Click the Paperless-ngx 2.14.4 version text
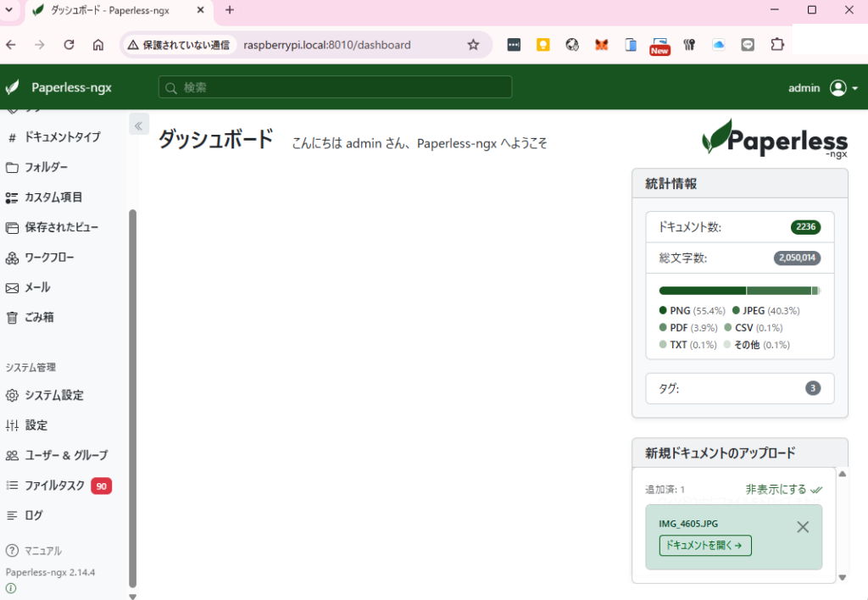 click(x=50, y=572)
